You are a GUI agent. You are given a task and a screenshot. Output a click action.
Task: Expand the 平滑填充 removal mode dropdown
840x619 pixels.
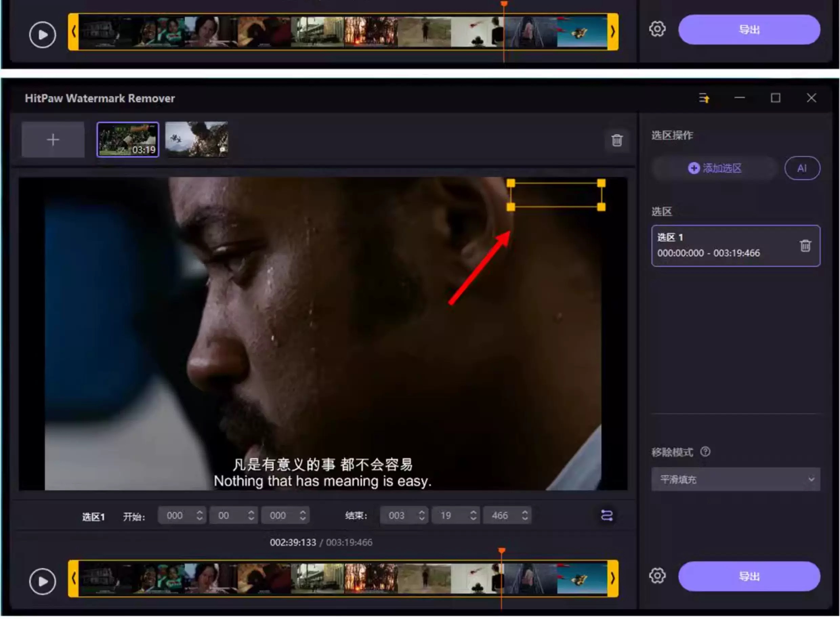(x=735, y=479)
